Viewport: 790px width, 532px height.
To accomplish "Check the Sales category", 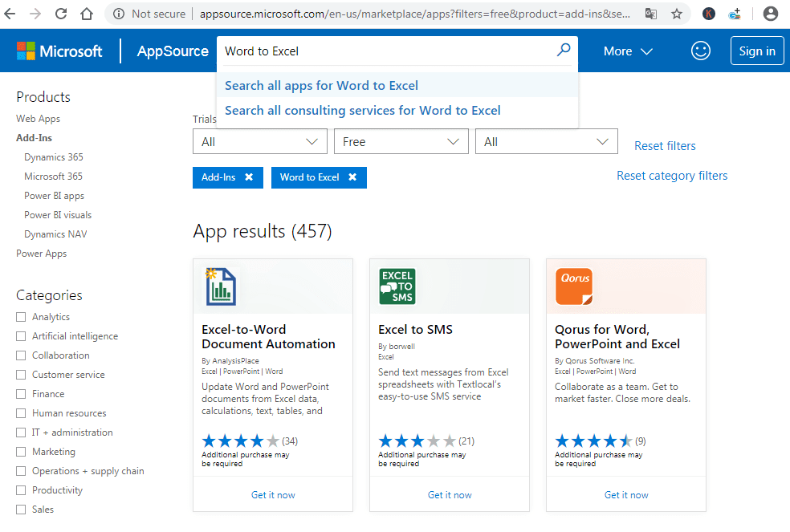I will coord(21,510).
